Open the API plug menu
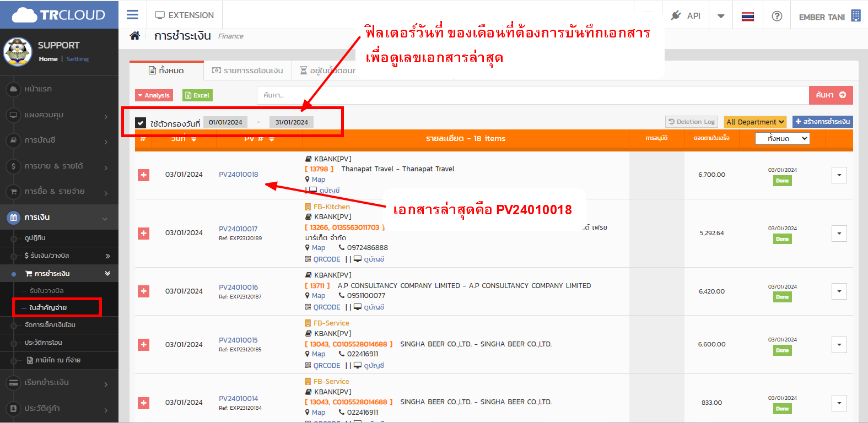Image resolution: width=868 pixels, height=423 pixels. (686, 16)
